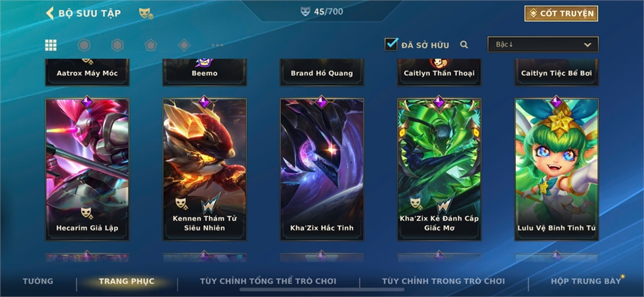
Task: Filter by the pentagon rarity gem icon
Action: [x=151, y=45]
